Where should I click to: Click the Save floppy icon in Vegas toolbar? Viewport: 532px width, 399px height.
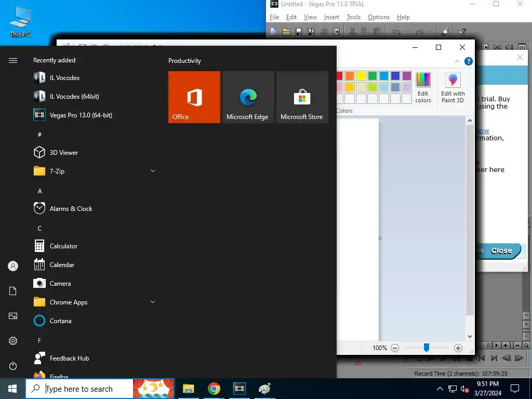299,32
